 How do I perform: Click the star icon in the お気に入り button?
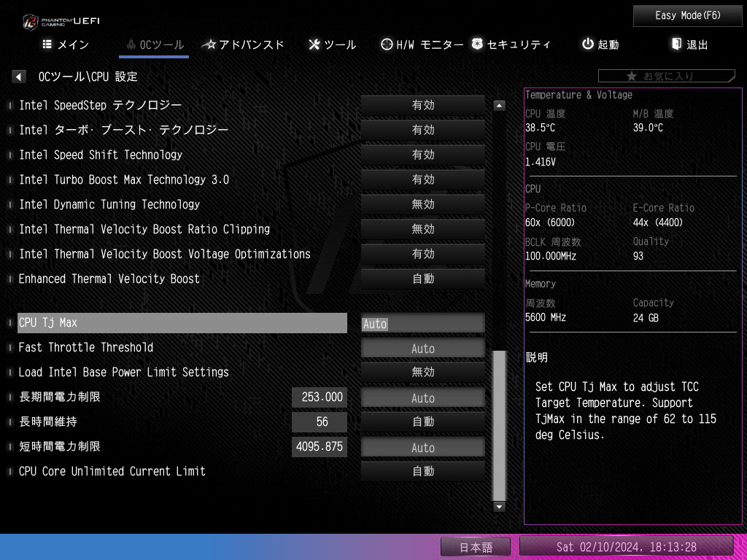(x=631, y=76)
